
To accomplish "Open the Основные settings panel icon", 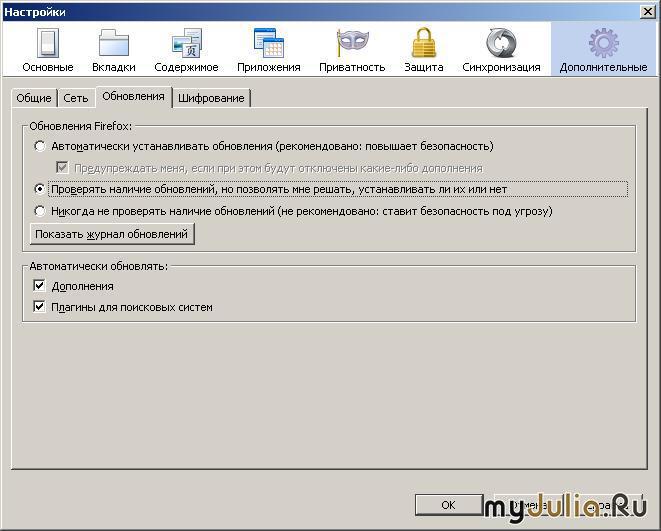I will coord(48,50).
